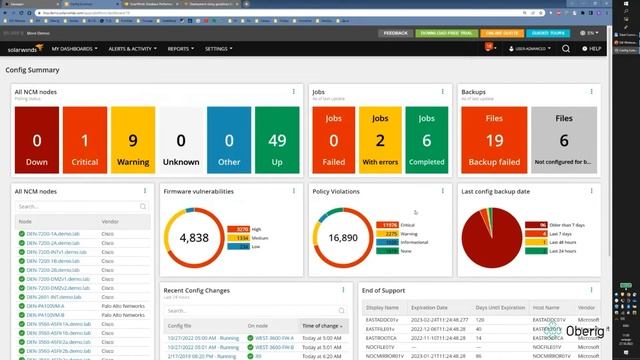Open kebab menu of Firmware vulnerabilities widget
Screen dimensions: 640x360
click(x=293, y=191)
